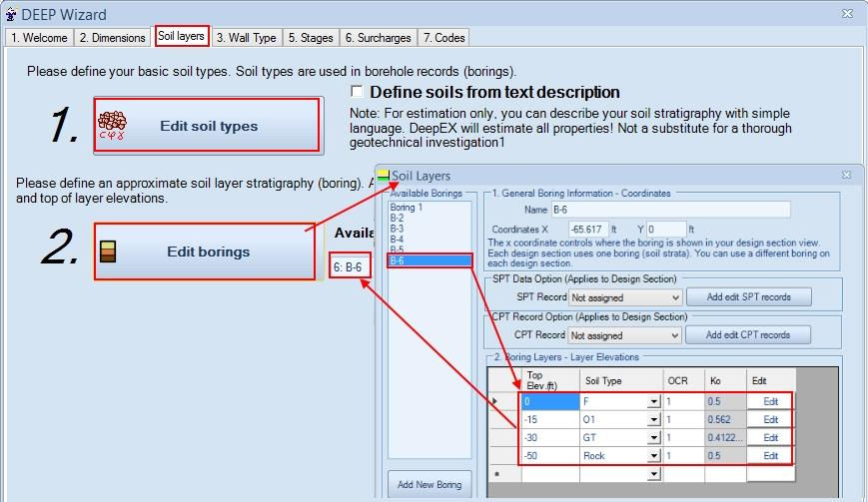Click Ko cell showing 0.4122
868x502 pixels.
[x=725, y=438]
